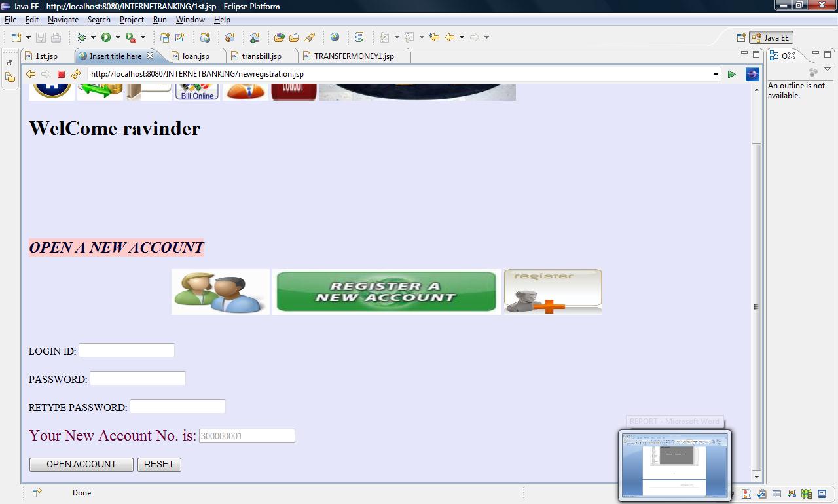This screenshot has width=838, height=504.
Task: Switch to the transbill.jsp tab
Action: pyautogui.click(x=261, y=56)
